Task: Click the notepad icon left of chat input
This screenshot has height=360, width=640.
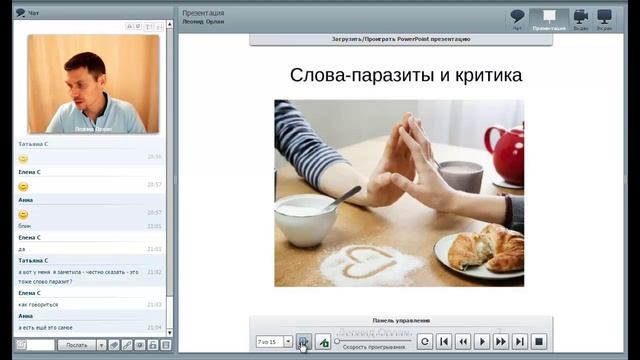Action: (x=21, y=345)
